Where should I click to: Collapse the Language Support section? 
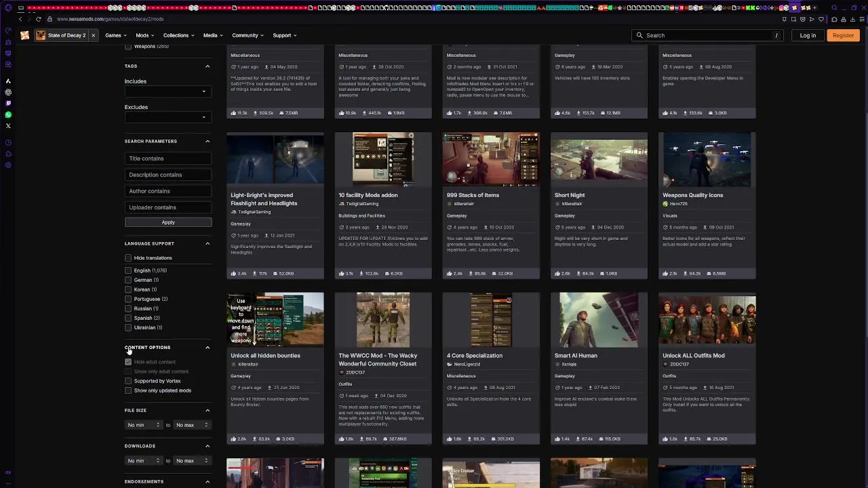208,243
